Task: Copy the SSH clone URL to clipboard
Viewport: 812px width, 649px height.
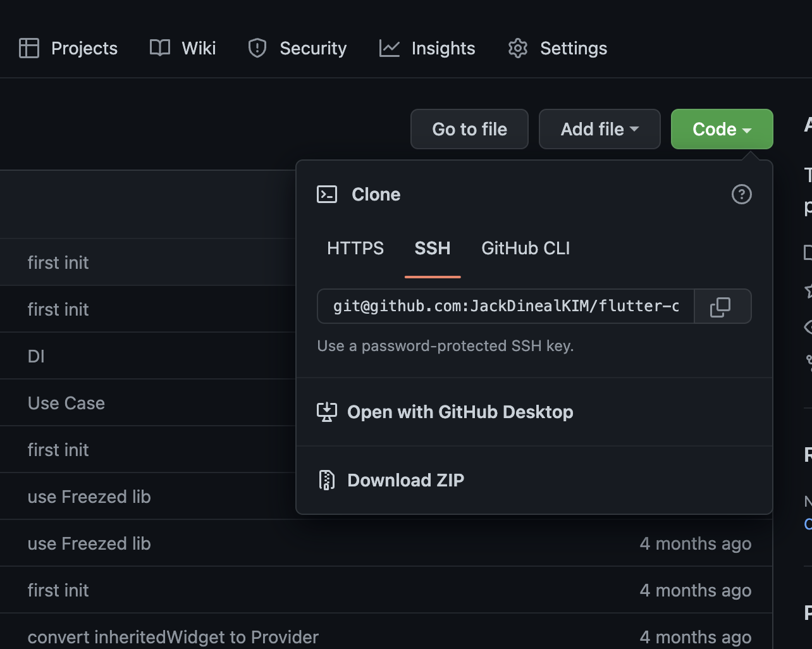Action: point(722,306)
